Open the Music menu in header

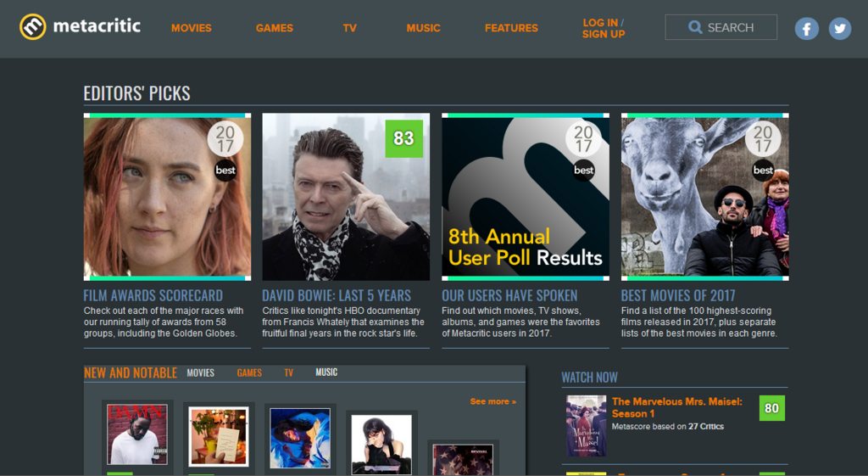click(x=423, y=28)
